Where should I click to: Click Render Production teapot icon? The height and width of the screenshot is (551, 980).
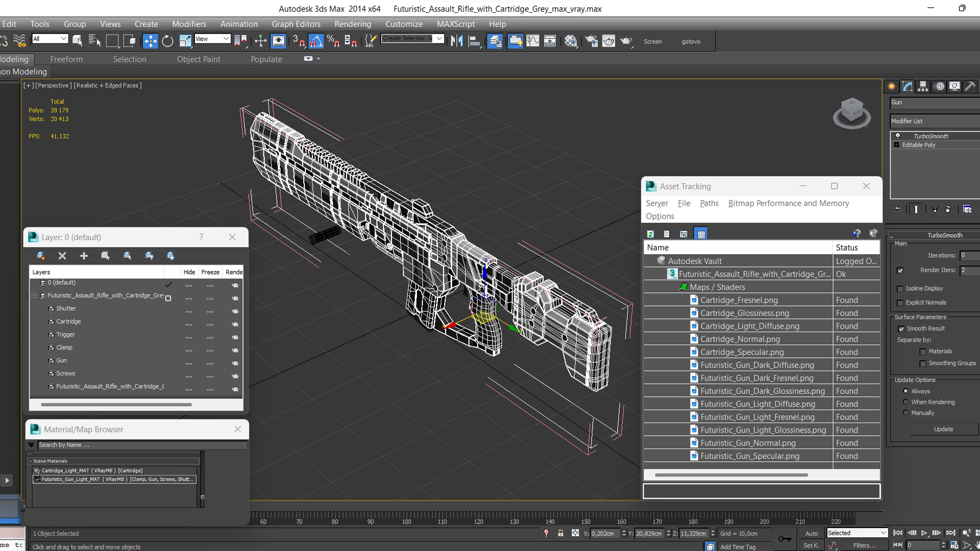click(626, 41)
